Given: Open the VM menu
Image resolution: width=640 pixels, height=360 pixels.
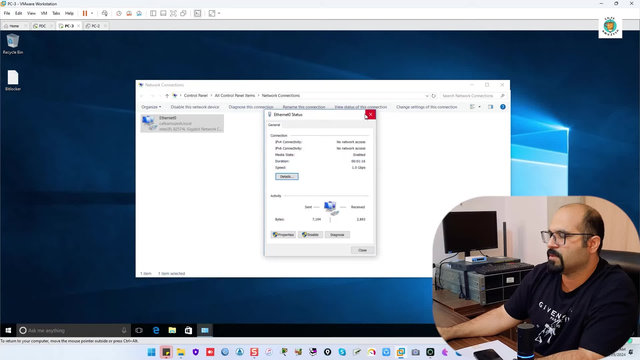Looking at the screenshot, I should (x=44, y=13).
